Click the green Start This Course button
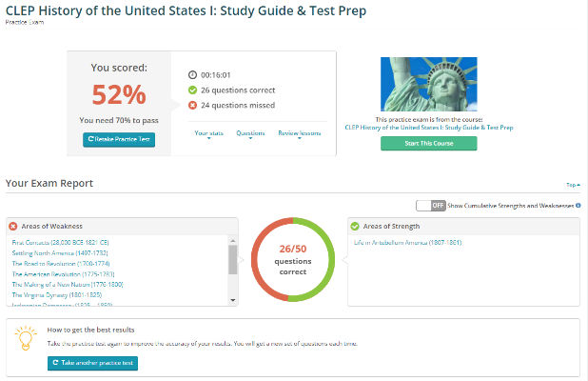 (x=428, y=144)
